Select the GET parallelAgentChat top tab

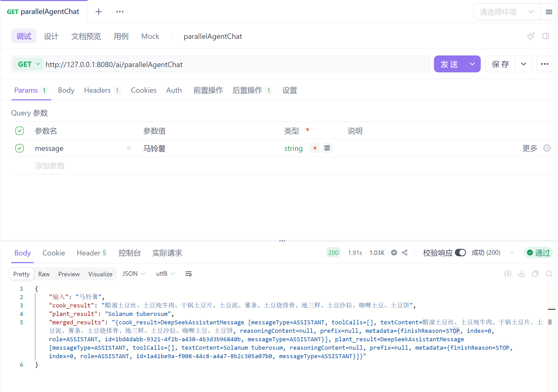point(43,12)
